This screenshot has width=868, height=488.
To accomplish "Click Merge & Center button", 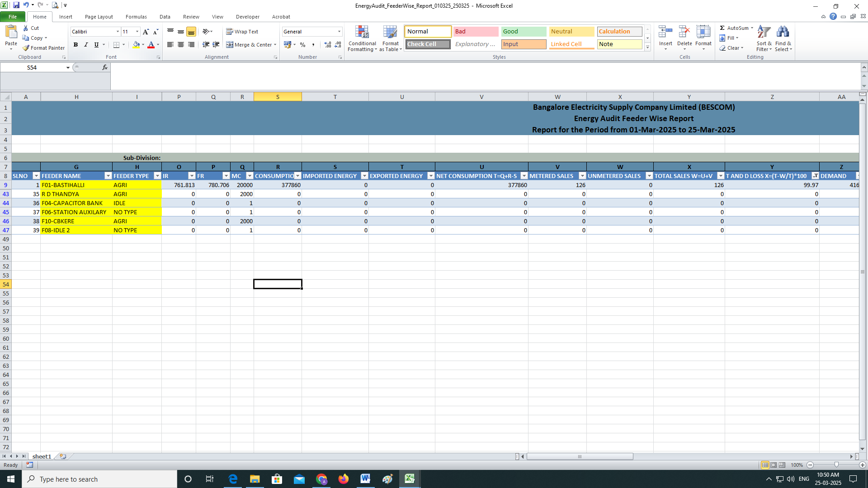I will tap(249, 45).
